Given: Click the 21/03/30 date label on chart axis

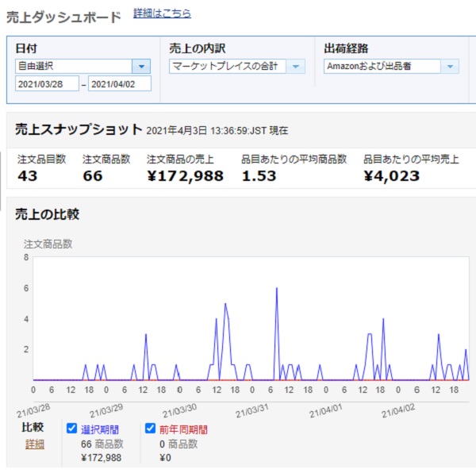Looking at the screenshot, I should pos(179,410).
